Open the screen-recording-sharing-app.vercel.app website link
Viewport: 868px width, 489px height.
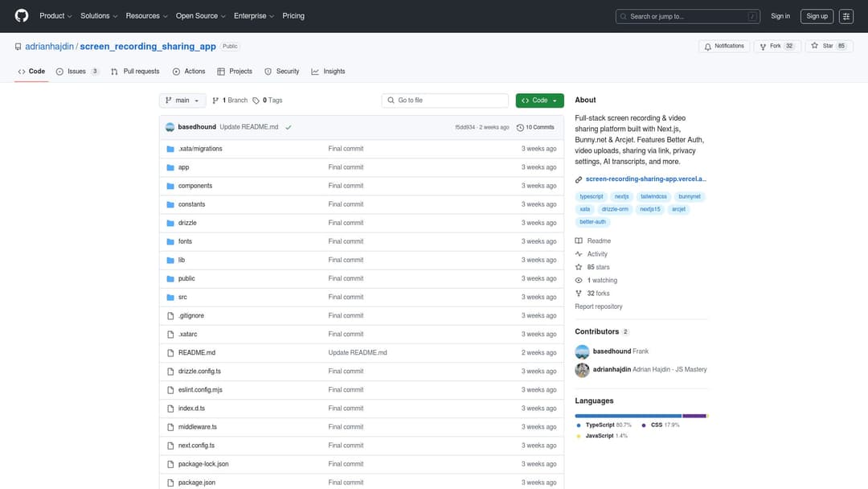click(645, 179)
